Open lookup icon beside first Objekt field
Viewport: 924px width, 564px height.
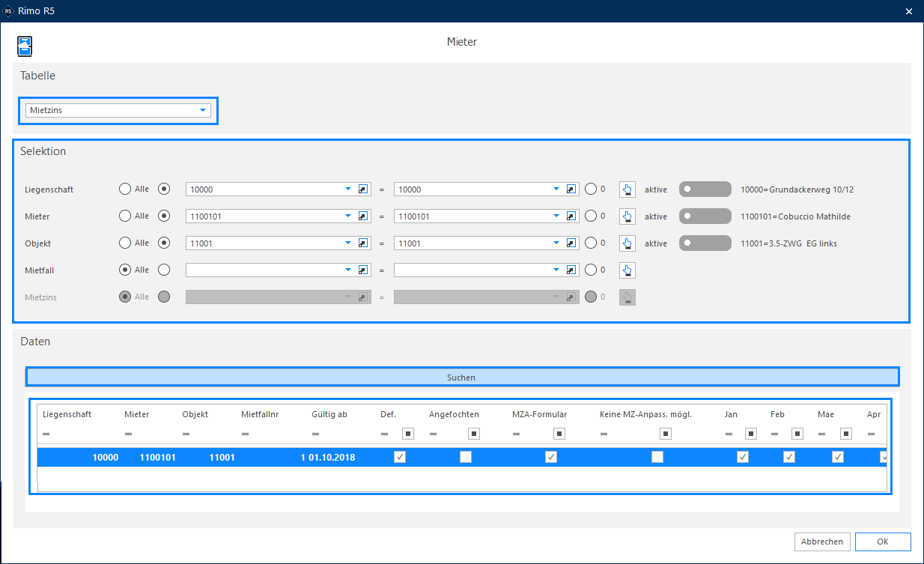click(x=364, y=243)
